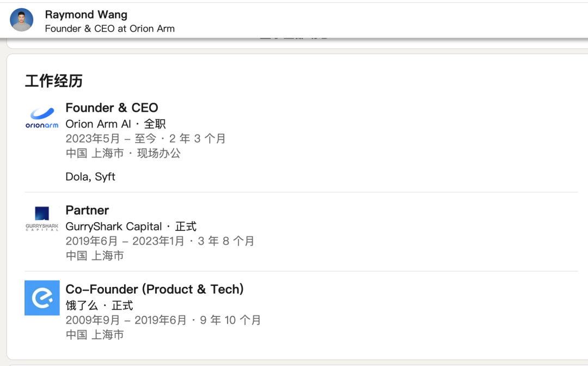The height and width of the screenshot is (366, 588).
Task: Click the '饿了么 · 正式' company line
Action: (99, 305)
